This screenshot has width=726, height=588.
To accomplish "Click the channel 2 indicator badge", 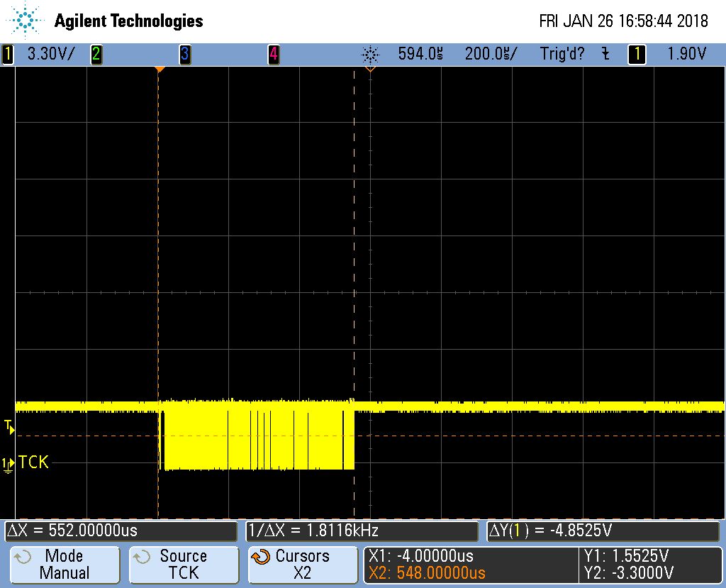I will 96,54.
